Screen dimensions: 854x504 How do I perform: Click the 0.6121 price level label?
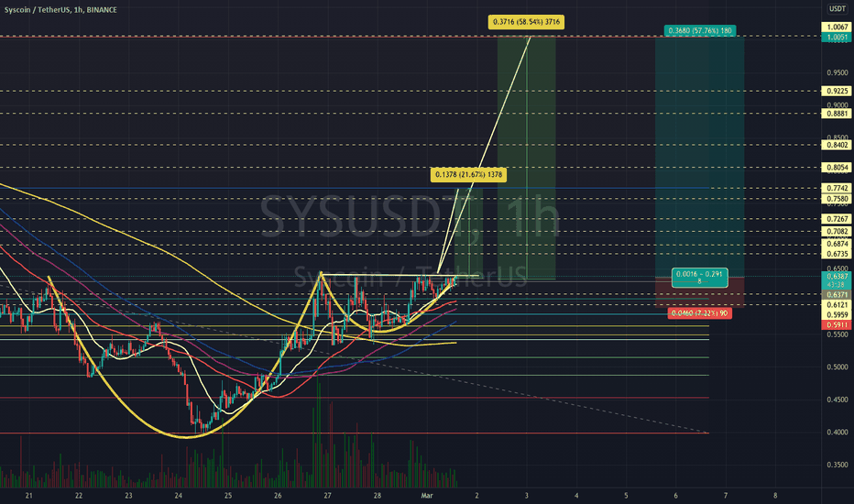pos(838,304)
